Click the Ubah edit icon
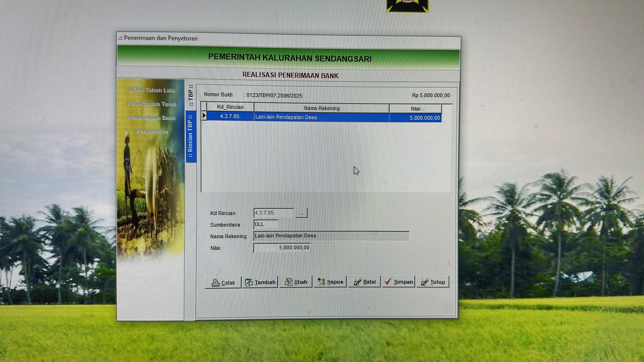The height and width of the screenshot is (362, 644). 288,282
